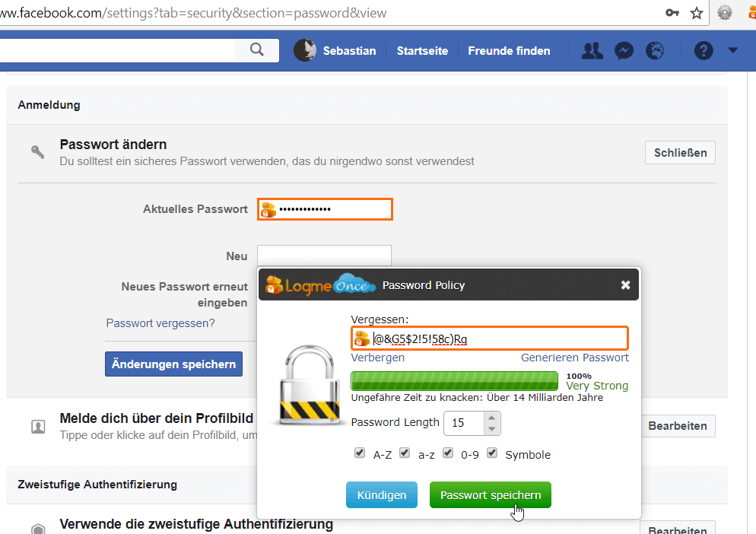The height and width of the screenshot is (534, 756).
Task: Toggle the 0-9 digits checkbox
Action: click(x=448, y=453)
